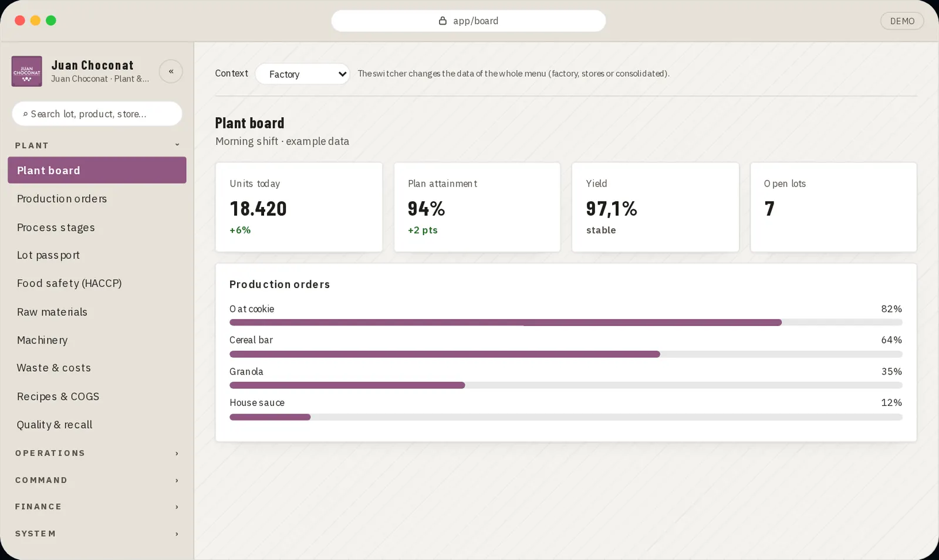Click the Cereal bar 64% value
This screenshot has width=939, height=560.
pyautogui.click(x=891, y=340)
